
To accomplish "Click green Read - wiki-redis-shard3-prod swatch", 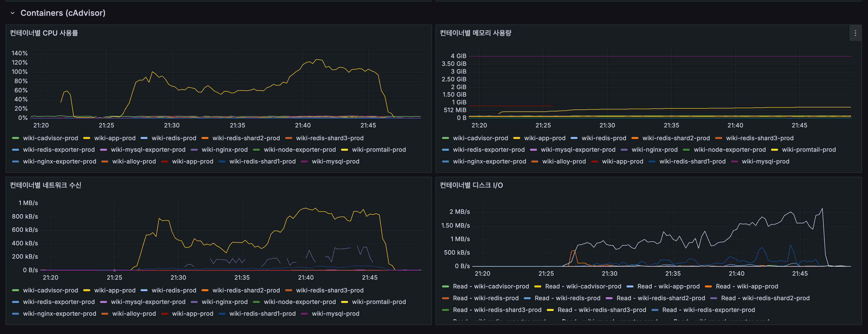I will (446, 310).
